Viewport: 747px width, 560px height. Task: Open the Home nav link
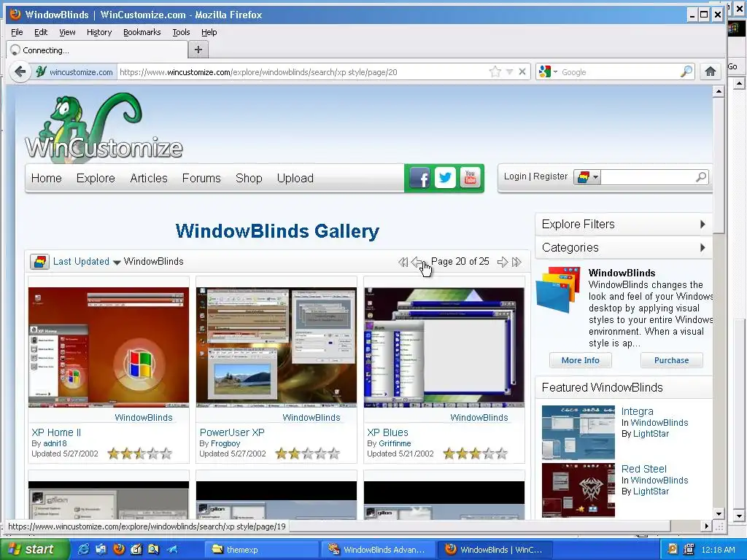pyautogui.click(x=46, y=178)
